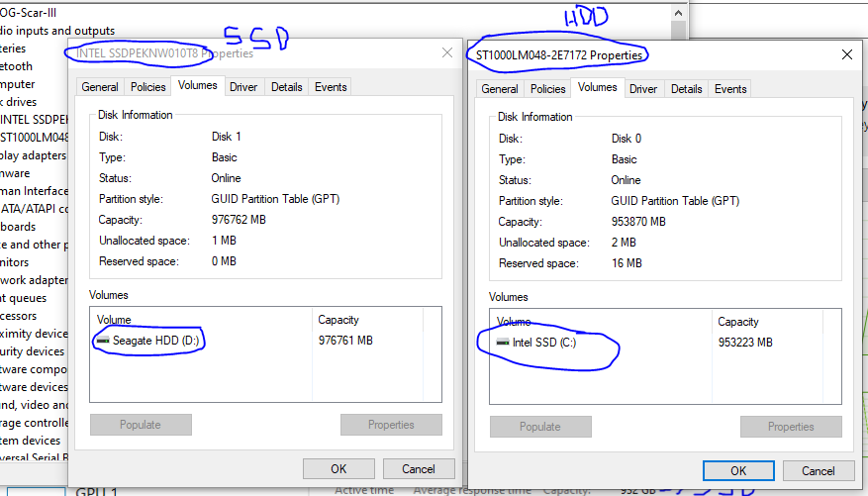Click the 953223 MB volume capacity cell

(x=745, y=343)
